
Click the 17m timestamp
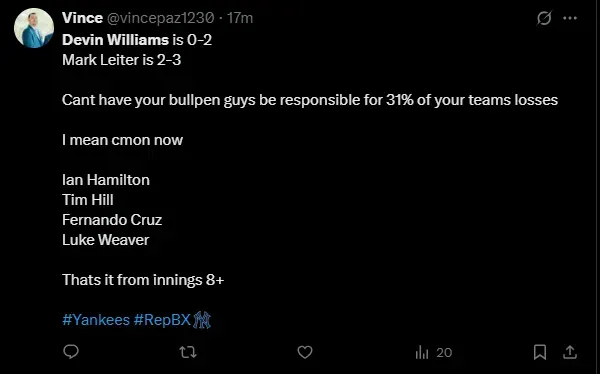coord(240,18)
